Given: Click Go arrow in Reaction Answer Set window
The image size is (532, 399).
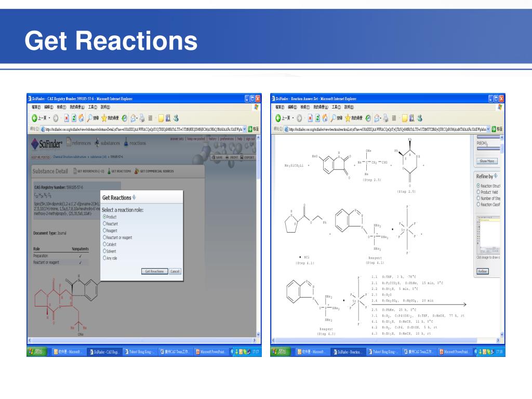Looking at the screenshot, I should pos(494,129).
